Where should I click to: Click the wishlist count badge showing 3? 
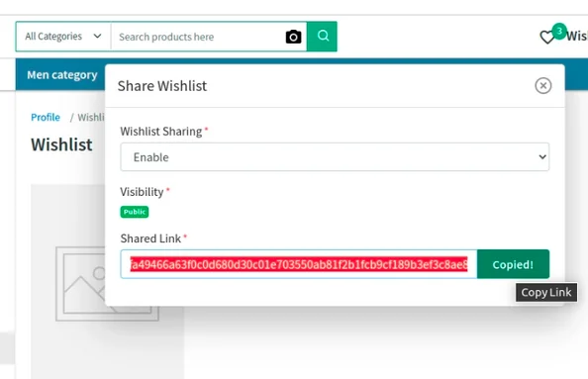[559, 31]
